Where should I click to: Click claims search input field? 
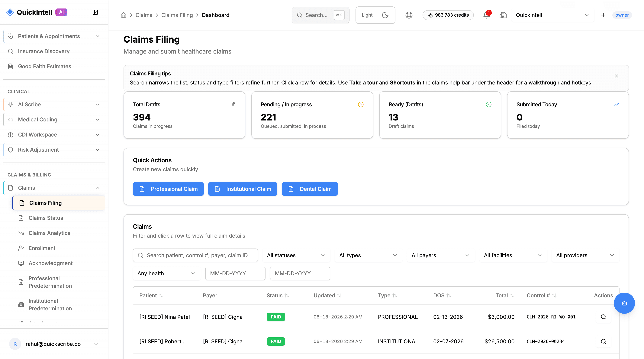pos(195,255)
